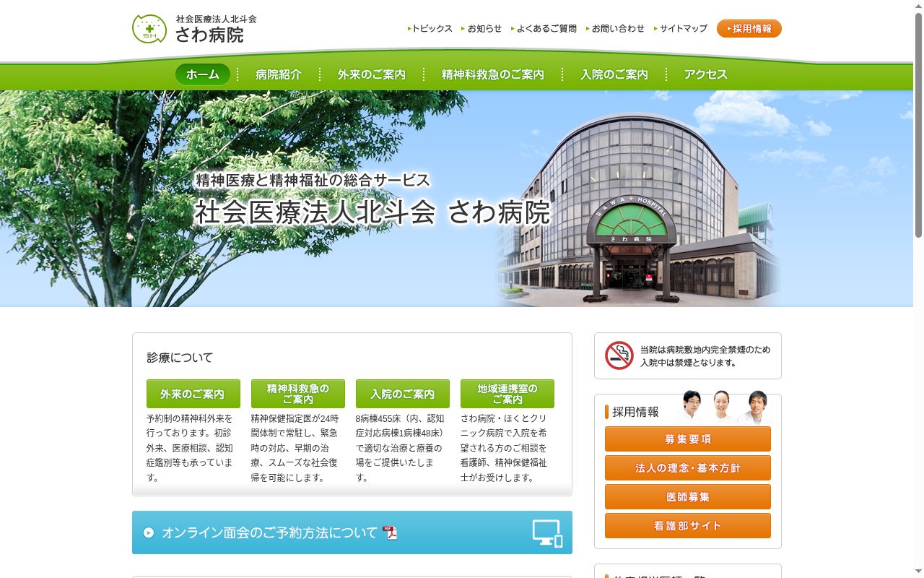Open the 病院紹介 menu item
Viewport: 924px width, 578px height.
[x=278, y=74]
